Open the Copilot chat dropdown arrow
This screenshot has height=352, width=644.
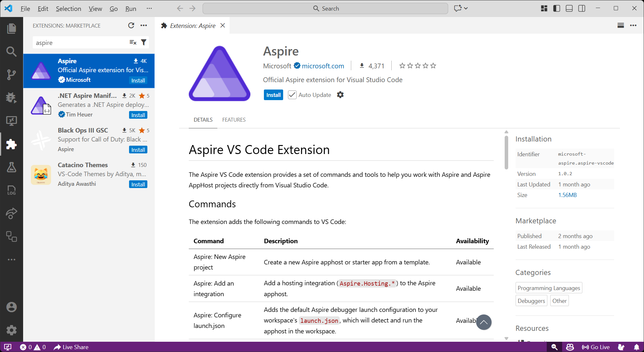pyautogui.click(x=466, y=8)
